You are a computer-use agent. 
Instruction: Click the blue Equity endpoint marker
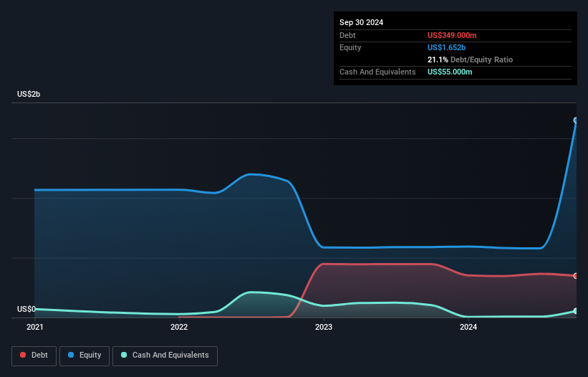click(576, 120)
